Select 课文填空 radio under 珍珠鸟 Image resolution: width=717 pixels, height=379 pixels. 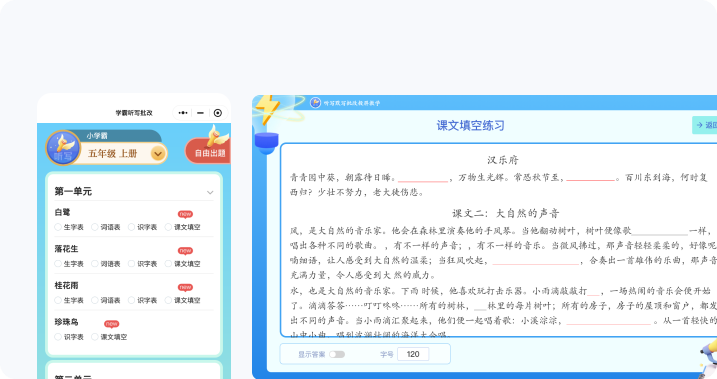[x=95, y=336]
